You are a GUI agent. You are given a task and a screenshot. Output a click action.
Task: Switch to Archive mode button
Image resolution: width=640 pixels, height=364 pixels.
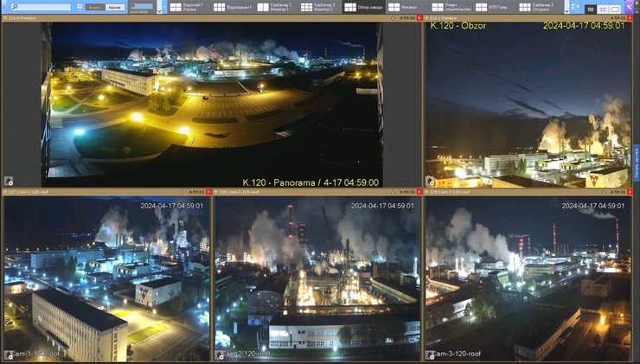click(113, 7)
